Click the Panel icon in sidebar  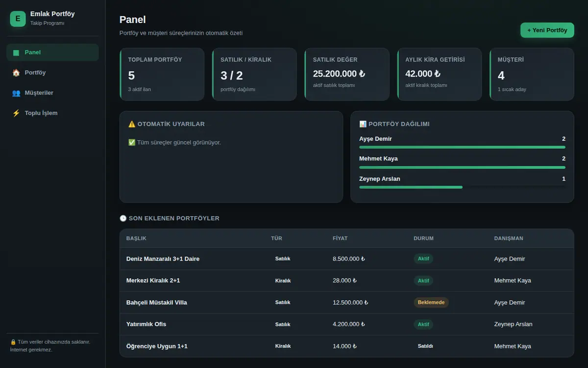click(x=16, y=53)
